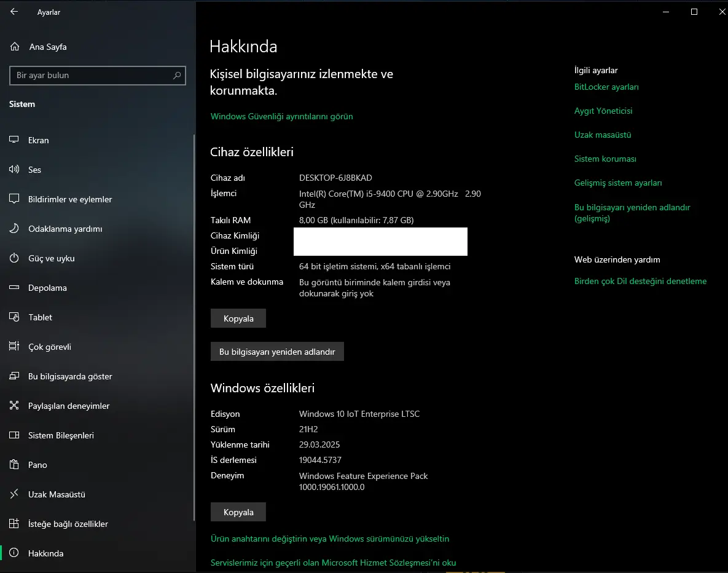Click the 'Cihaz özellikleri' section heading
This screenshot has width=728, height=573.
pyautogui.click(x=252, y=152)
